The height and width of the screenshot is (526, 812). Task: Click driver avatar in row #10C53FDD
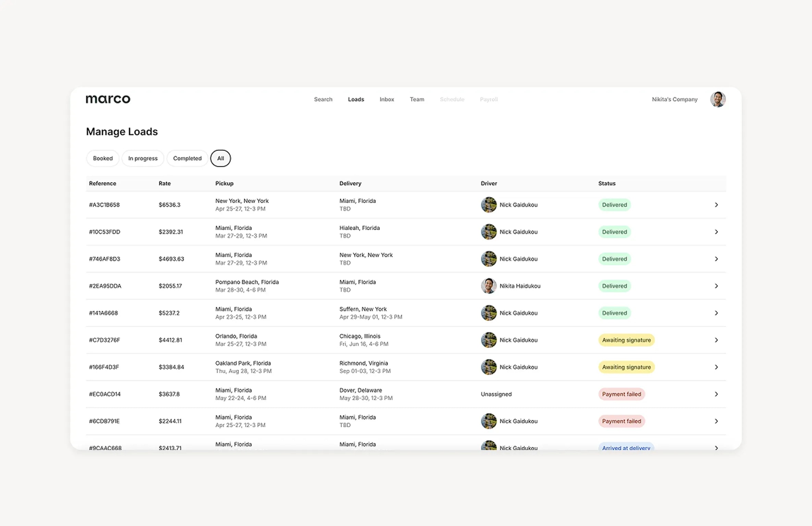[489, 232]
